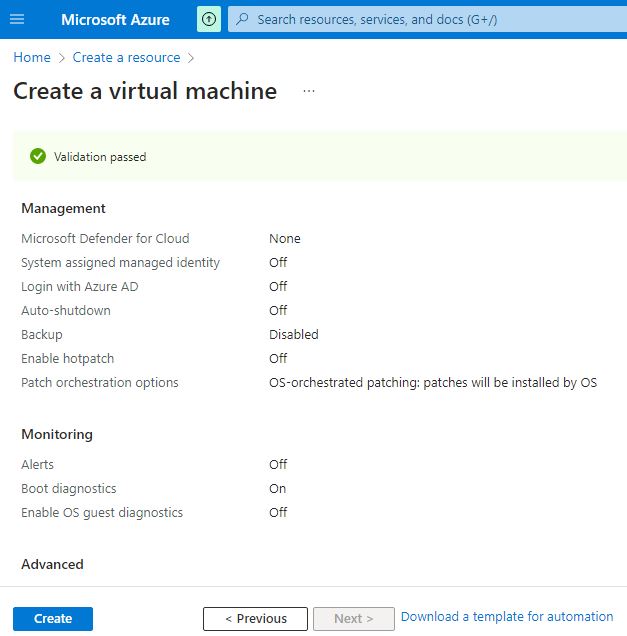Click the Advanced section heading
Screen dimensions: 627x636
coord(52,564)
